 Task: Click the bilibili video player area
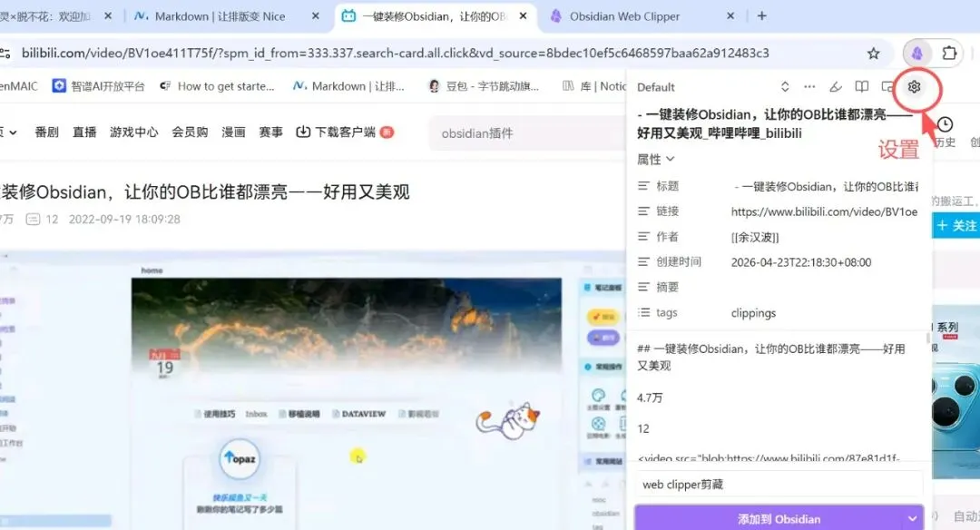[312, 390]
